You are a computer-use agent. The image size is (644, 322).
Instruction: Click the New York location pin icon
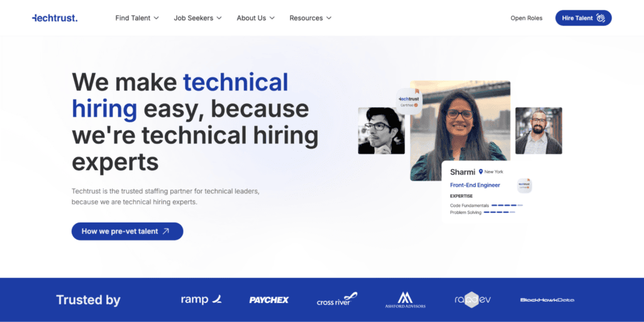(481, 172)
